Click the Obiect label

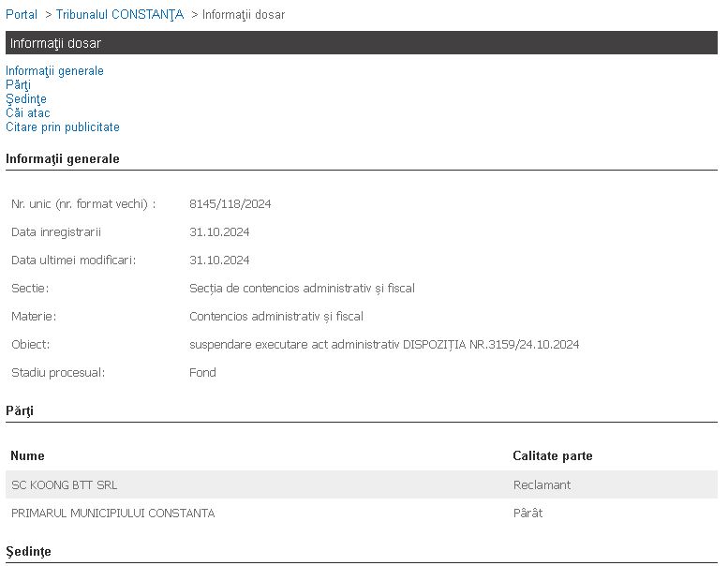[x=30, y=345]
